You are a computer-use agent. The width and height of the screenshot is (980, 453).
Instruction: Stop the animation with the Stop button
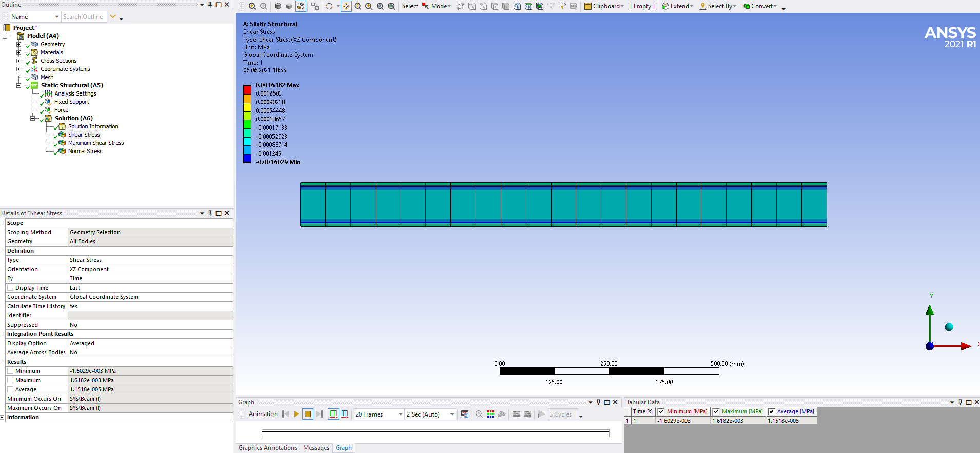307,414
